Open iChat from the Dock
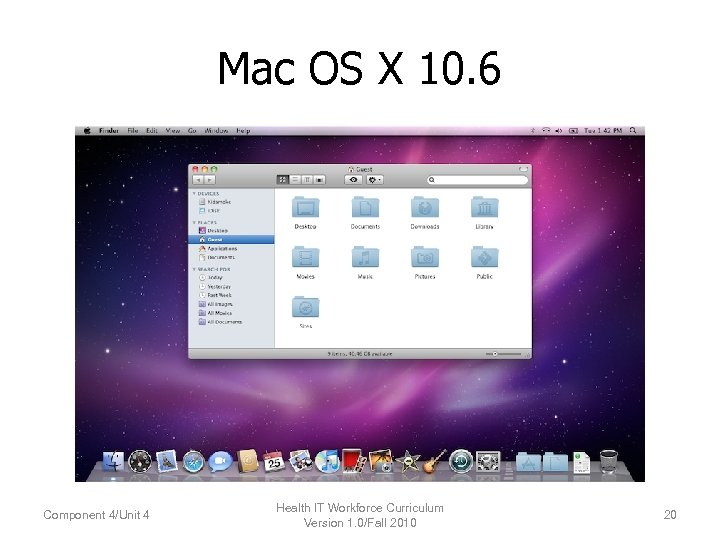The image size is (720, 540). [x=220, y=462]
